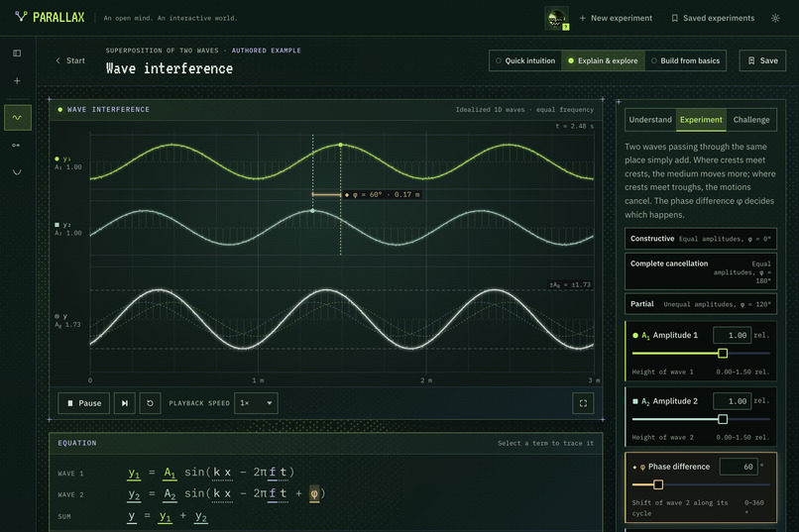Toggle the y₂ wave legend marker
The image size is (799, 532).
click(x=57, y=225)
